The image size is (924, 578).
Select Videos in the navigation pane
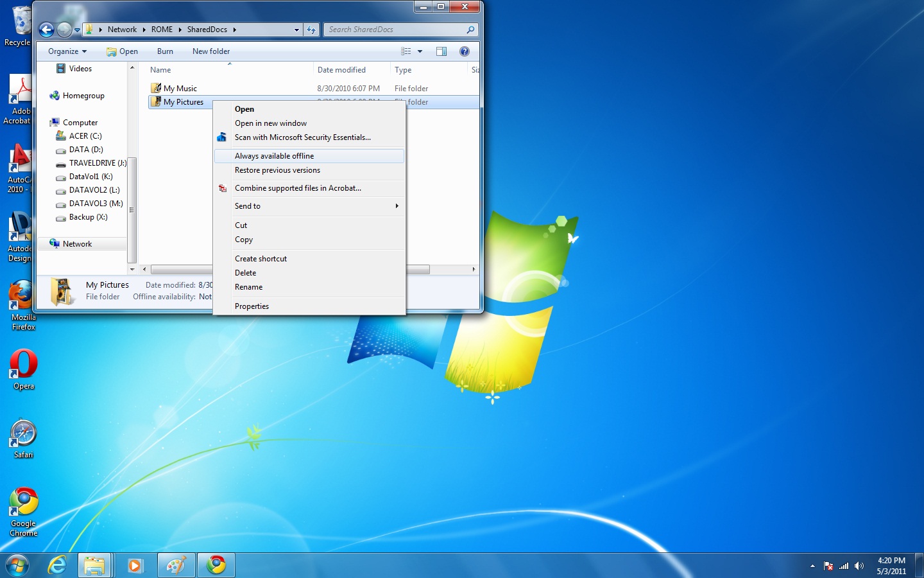click(74, 69)
